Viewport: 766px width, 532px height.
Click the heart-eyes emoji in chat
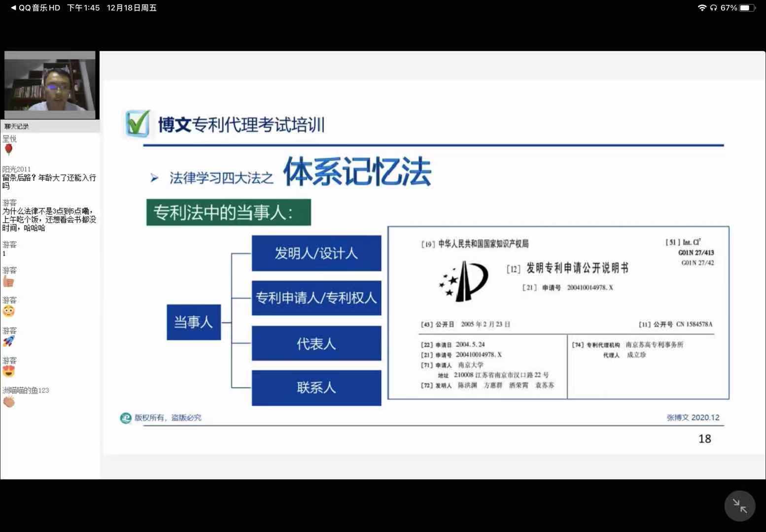click(x=8, y=371)
